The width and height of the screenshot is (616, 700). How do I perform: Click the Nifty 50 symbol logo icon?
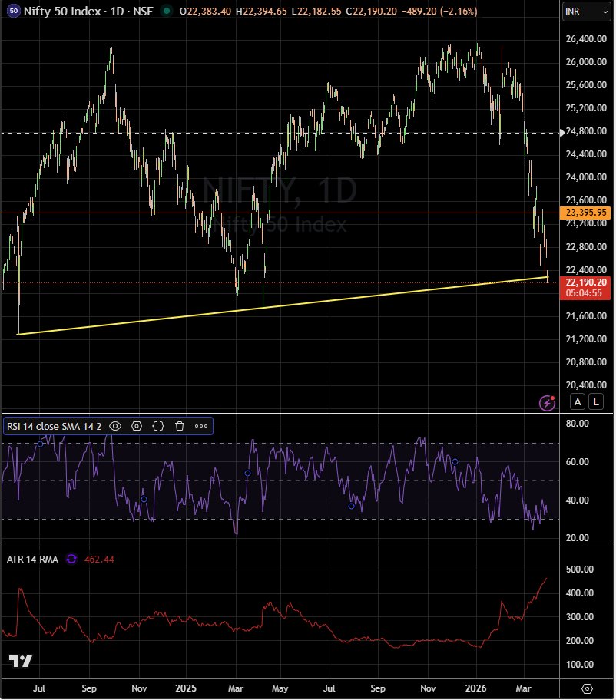tap(14, 11)
